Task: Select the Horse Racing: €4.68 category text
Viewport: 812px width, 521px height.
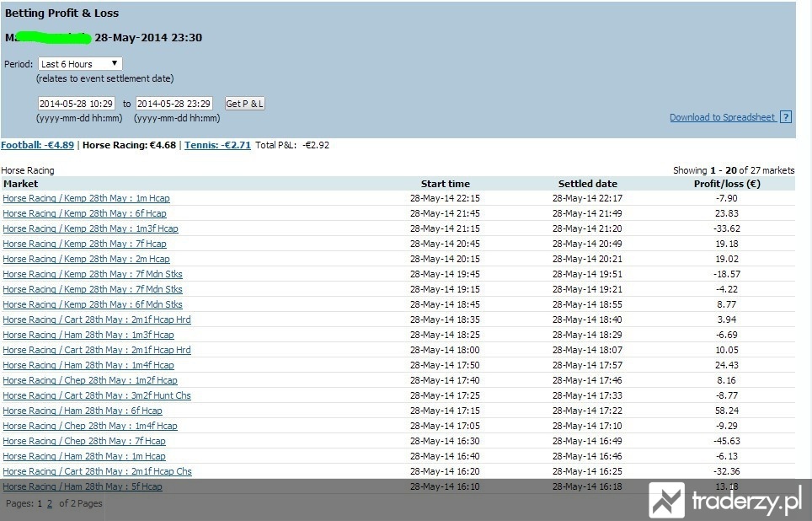Action: pyautogui.click(x=129, y=145)
